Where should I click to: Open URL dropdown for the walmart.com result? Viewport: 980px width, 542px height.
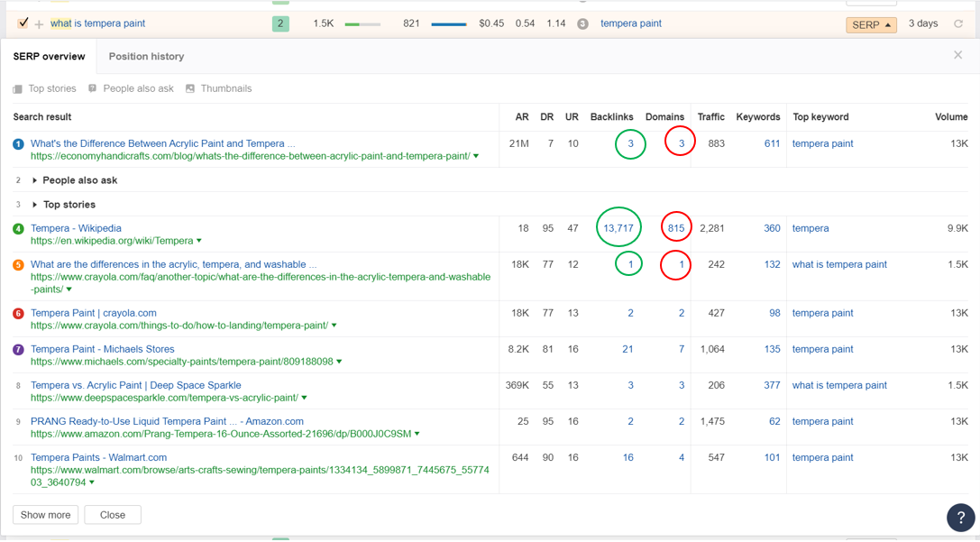[x=92, y=482]
